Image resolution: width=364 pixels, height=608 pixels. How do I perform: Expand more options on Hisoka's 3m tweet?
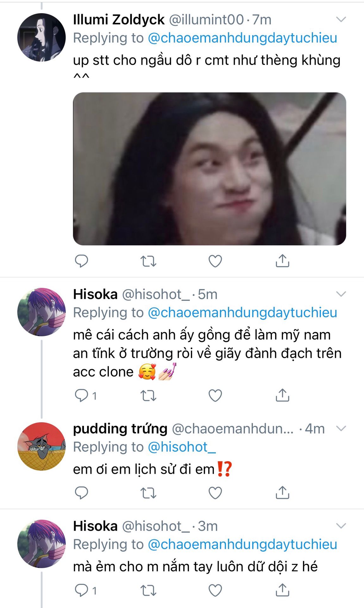(341, 526)
